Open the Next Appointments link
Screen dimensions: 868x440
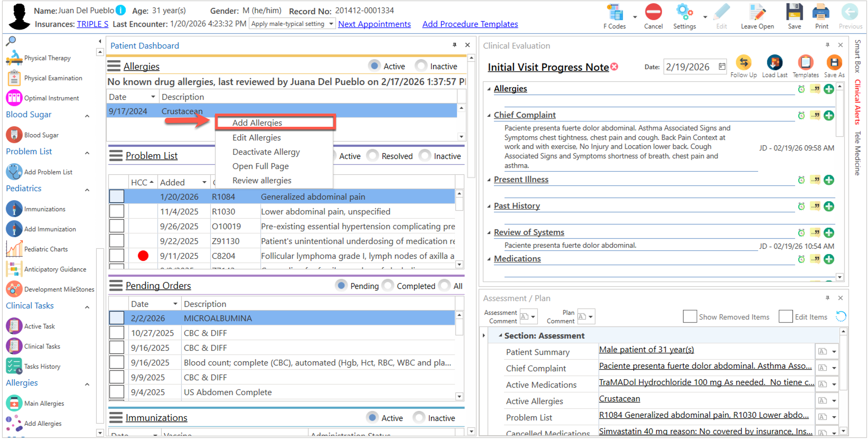click(374, 24)
